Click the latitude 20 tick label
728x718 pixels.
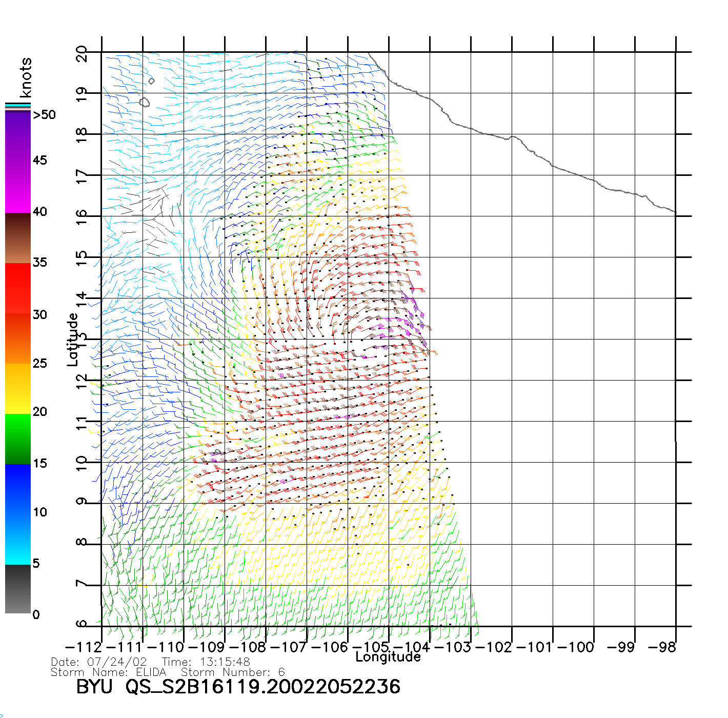[x=82, y=53]
